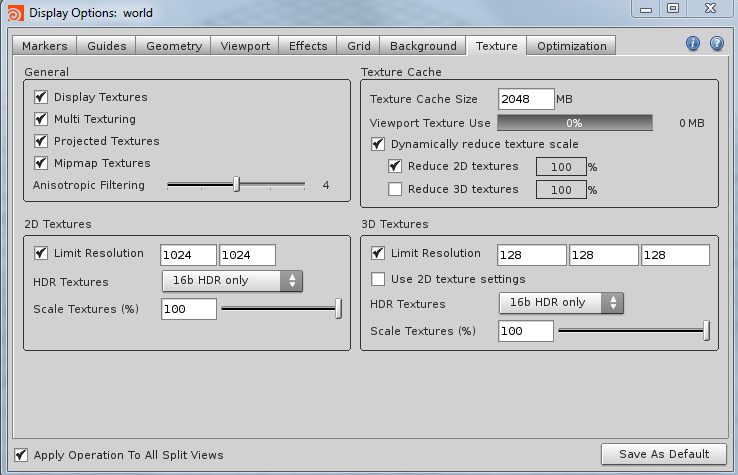738x475 pixels.
Task: Click the 2D Scale Textures slider handle
Action: click(338, 309)
